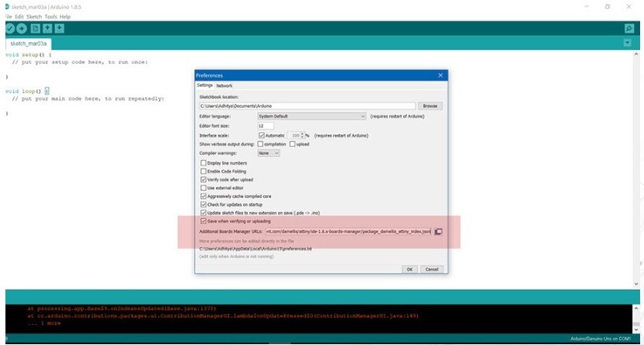Toggle Check for updates on startup

coord(204,204)
